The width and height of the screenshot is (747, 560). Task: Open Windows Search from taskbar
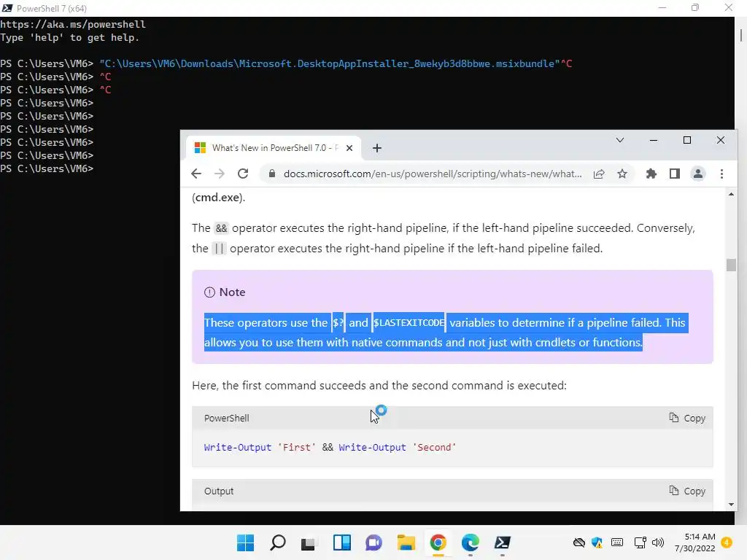click(278, 542)
